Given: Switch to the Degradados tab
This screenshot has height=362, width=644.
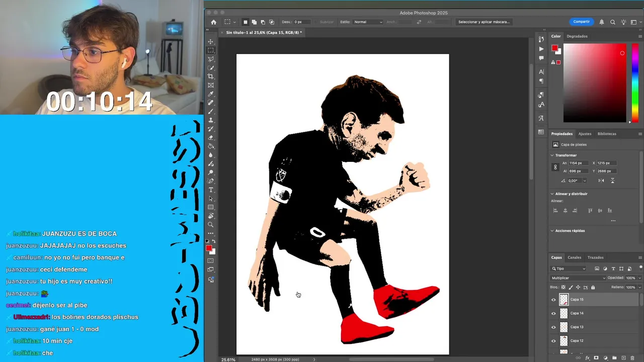Looking at the screenshot, I should [577, 36].
